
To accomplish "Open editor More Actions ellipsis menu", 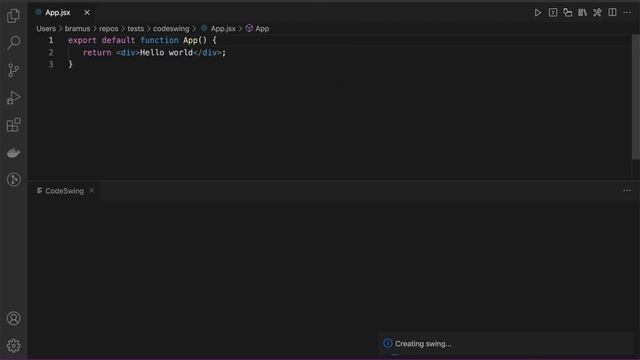I will click(x=627, y=13).
